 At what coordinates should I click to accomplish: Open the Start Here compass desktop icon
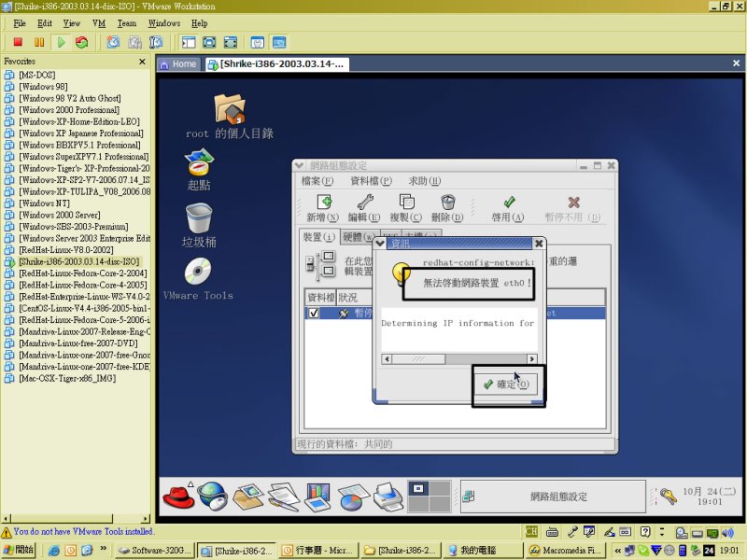click(x=199, y=161)
